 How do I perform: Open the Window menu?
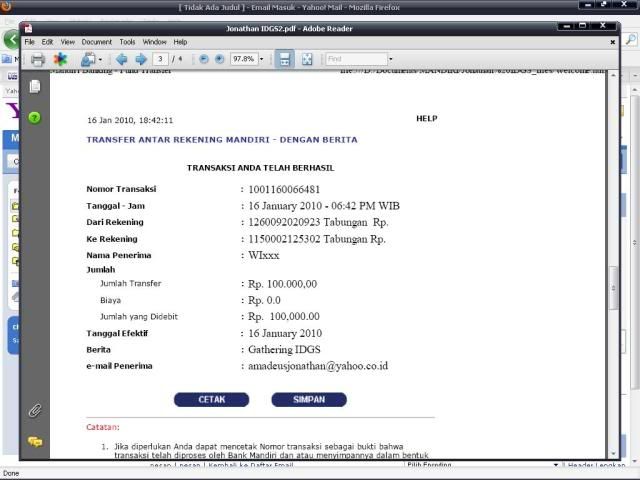155,42
